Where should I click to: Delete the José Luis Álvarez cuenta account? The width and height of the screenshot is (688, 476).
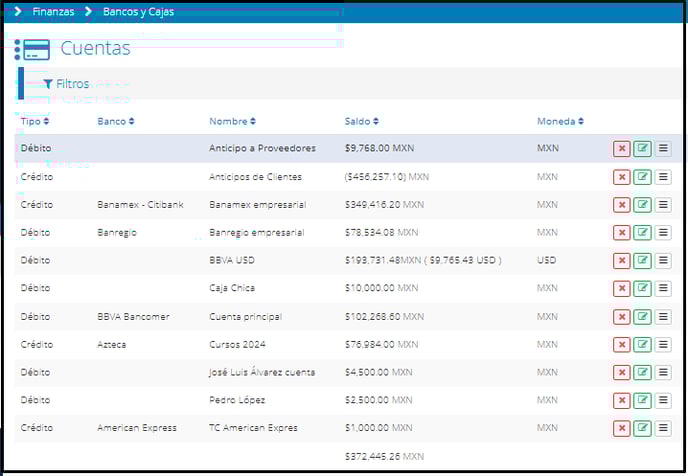(622, 373)
